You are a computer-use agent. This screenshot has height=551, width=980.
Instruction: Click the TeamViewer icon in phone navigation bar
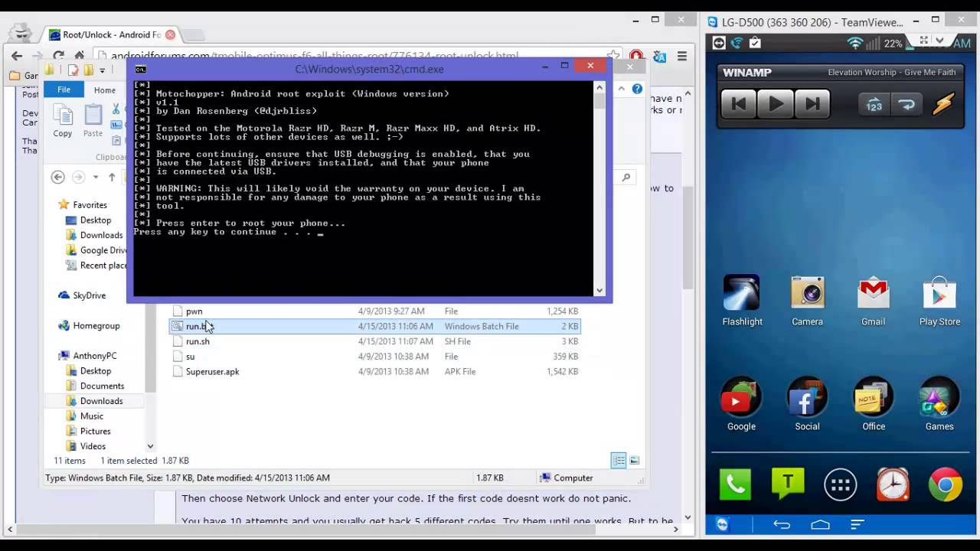[722, 524]
